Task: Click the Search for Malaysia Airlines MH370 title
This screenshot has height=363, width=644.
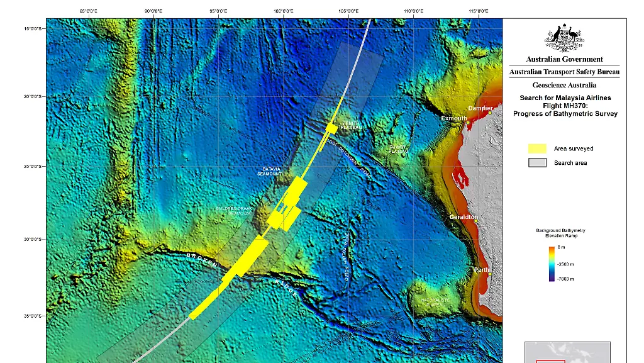Action: (x=565, y=106)
